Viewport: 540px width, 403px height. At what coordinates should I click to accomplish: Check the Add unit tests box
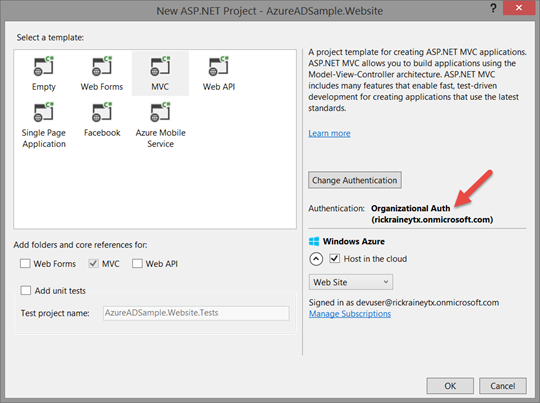[25, 290]
